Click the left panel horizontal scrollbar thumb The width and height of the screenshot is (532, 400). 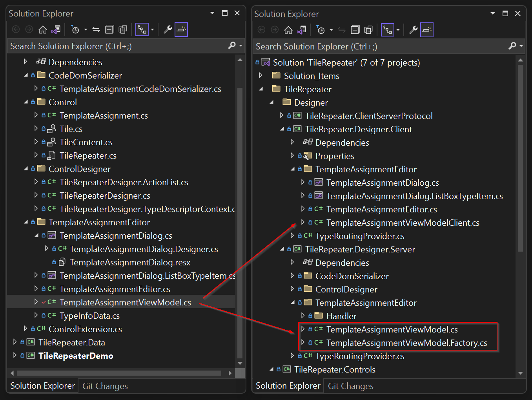tap(119, 373)
